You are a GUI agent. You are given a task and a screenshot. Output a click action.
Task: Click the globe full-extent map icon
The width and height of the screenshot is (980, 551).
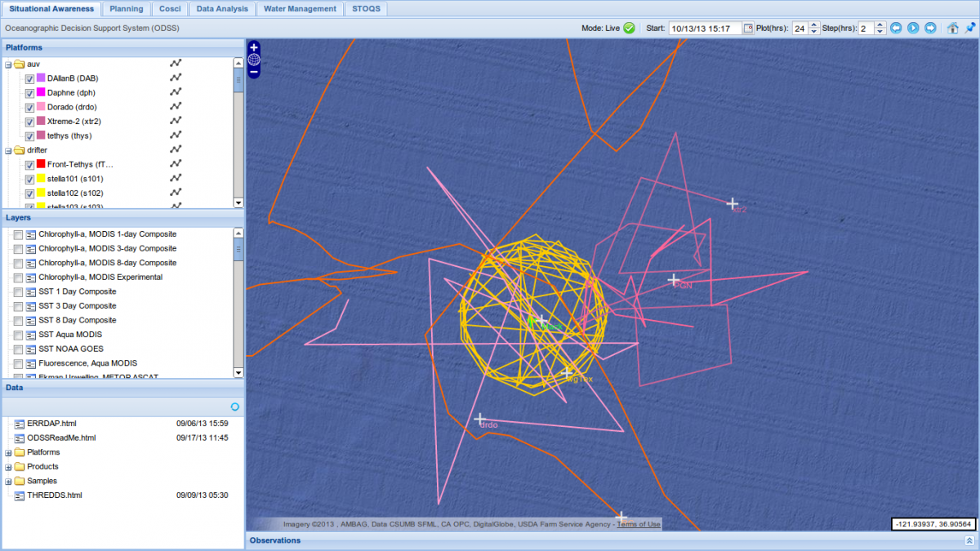(x=254, y=60)
